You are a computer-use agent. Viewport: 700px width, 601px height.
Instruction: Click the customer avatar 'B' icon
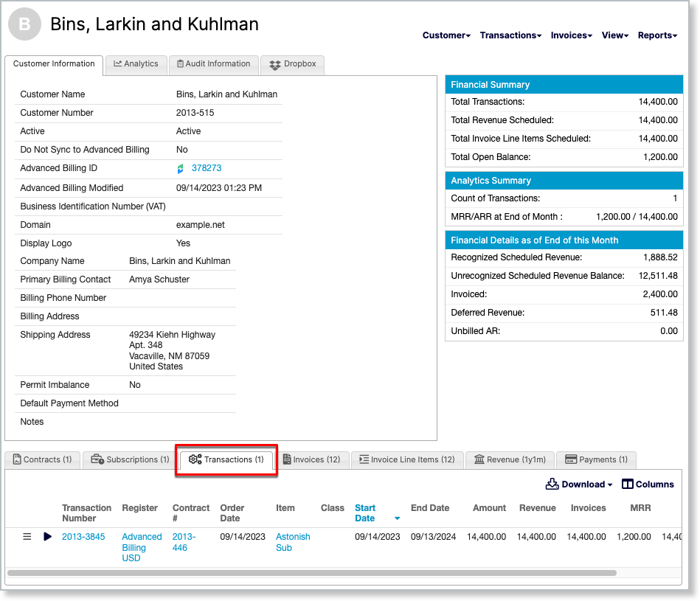pyautogui.click(x=24, y=24)
